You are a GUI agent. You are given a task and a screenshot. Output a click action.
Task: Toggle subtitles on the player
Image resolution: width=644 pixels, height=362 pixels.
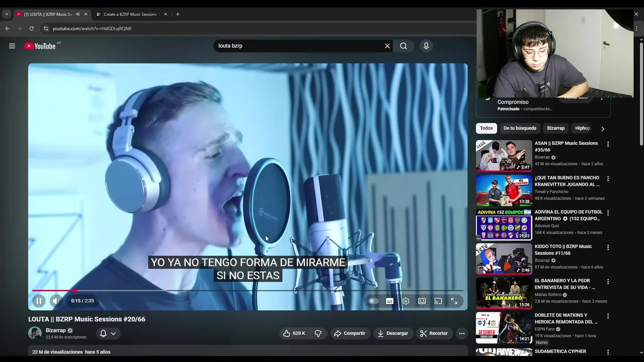click(x=390, y=301)
